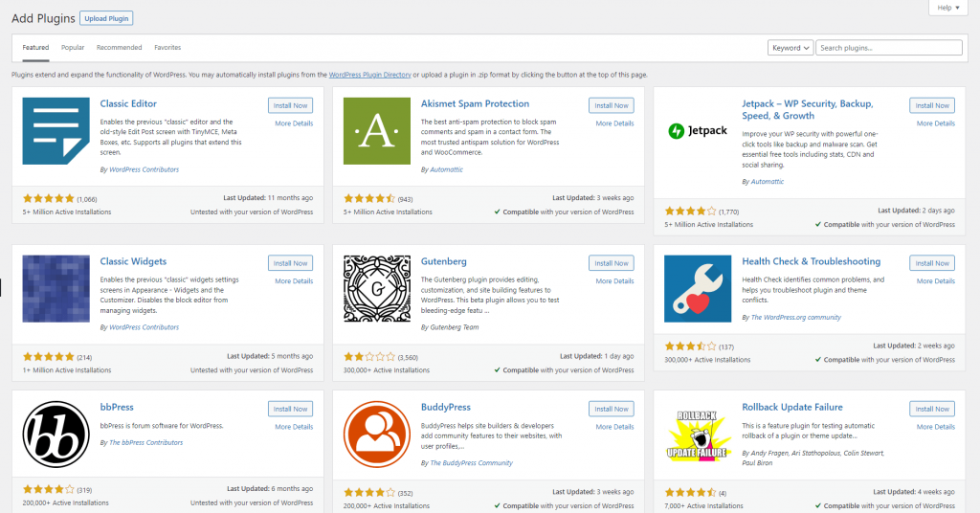Click the Classic Widgets plugin icon
Screen dimensions: 980x513
pos(56,289)
